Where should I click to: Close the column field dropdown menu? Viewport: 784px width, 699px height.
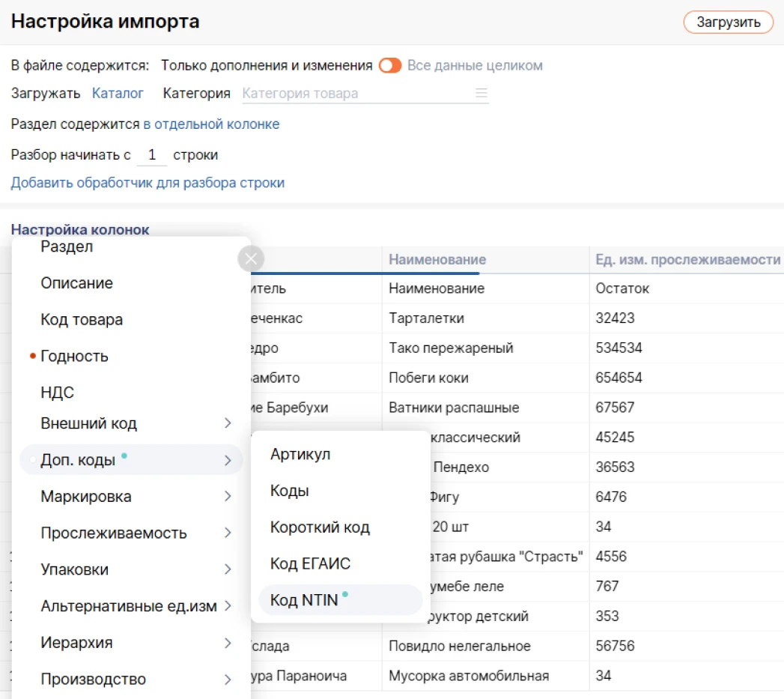(251, 259)
